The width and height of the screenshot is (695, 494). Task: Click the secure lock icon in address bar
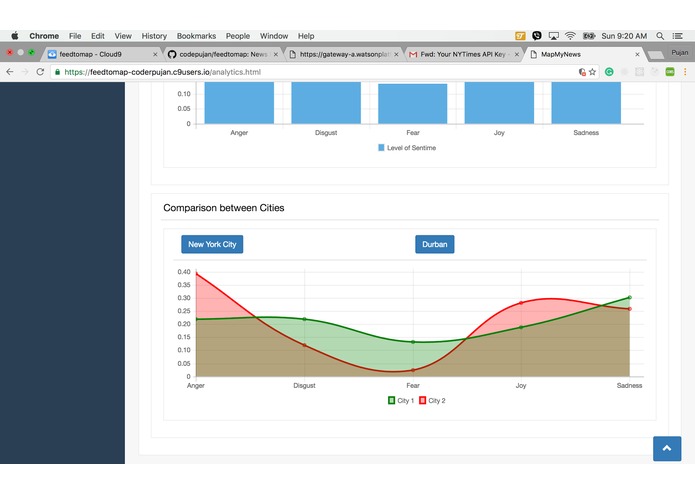57,72
